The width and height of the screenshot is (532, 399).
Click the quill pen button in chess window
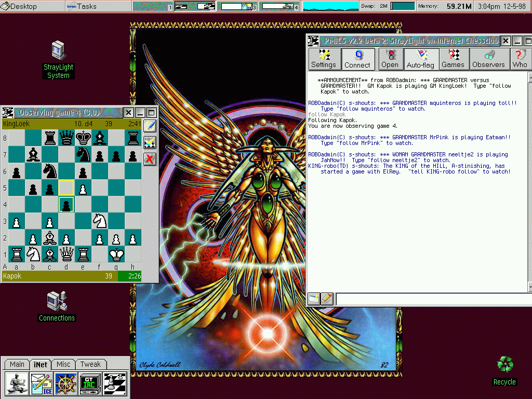coord(150,126)
